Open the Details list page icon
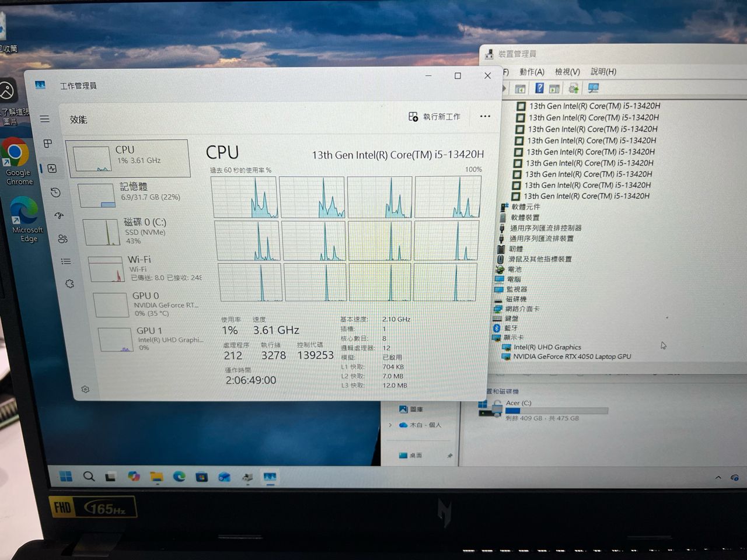 tap(66, 261)
